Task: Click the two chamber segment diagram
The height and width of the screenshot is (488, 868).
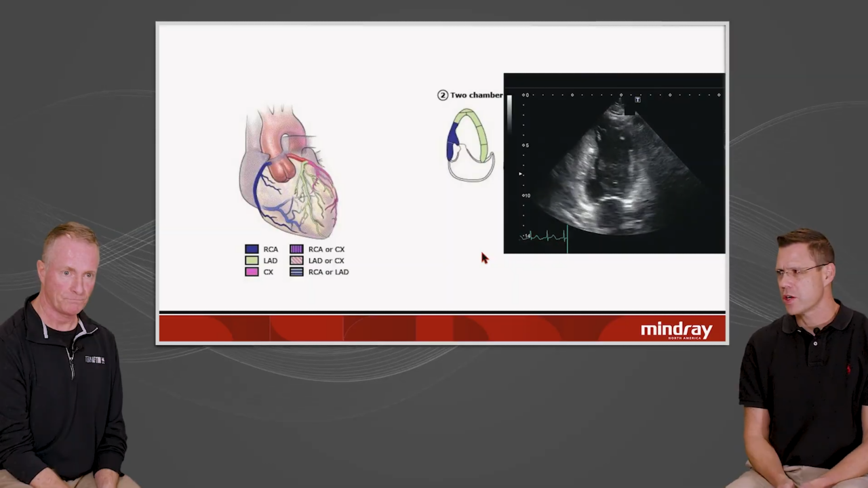Action: (470, 144)
